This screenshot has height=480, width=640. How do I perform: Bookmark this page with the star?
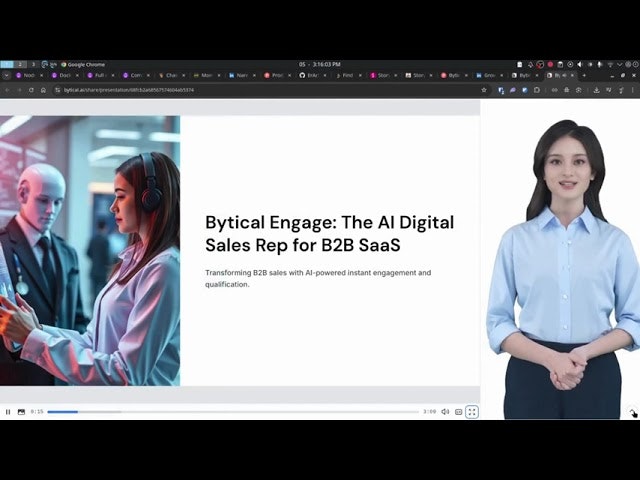[x=484, y=90]
